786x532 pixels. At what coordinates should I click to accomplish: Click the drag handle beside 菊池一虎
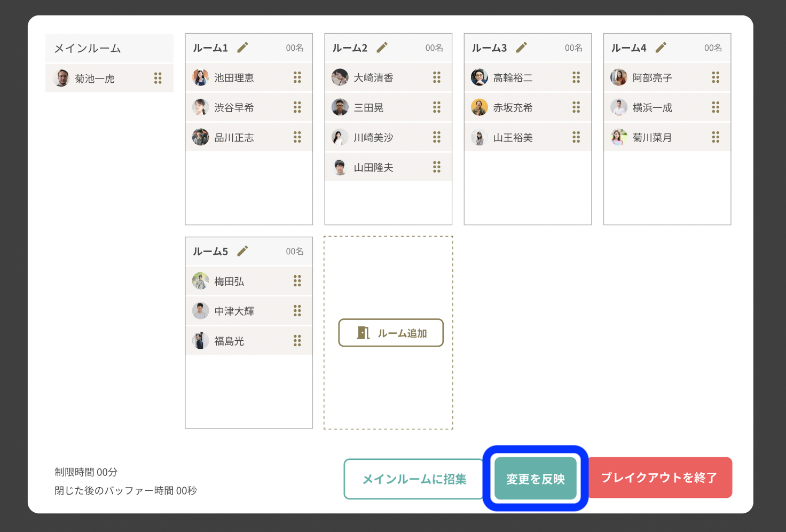(x=158, y=79)
